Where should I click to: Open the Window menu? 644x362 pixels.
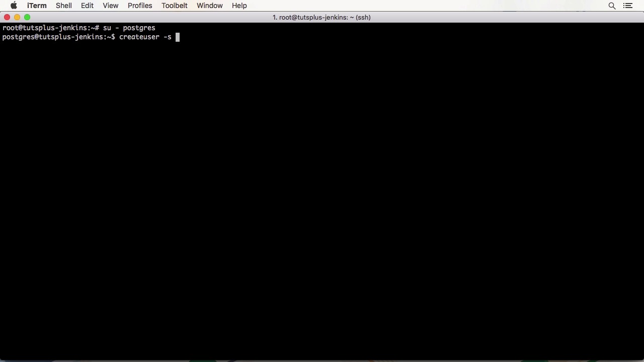point(209,6)
